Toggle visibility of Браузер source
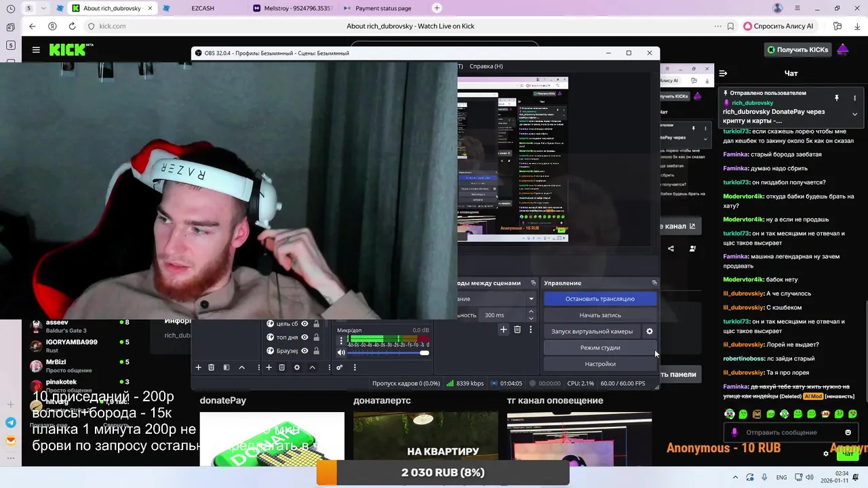868x488 pixels. [304, 350]
